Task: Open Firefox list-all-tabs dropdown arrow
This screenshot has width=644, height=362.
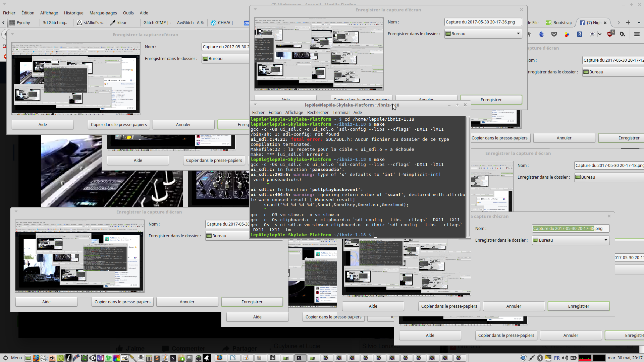Action: coord(639,22)
